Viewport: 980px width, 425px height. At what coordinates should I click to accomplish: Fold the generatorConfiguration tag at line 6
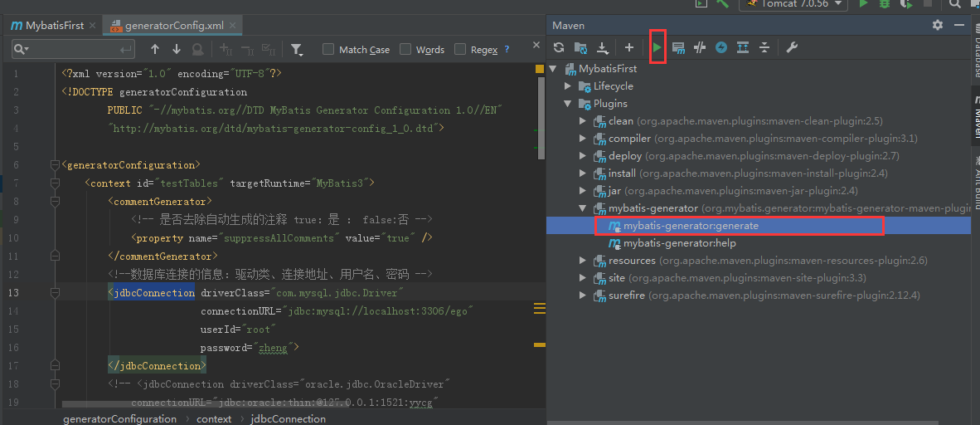55,165
